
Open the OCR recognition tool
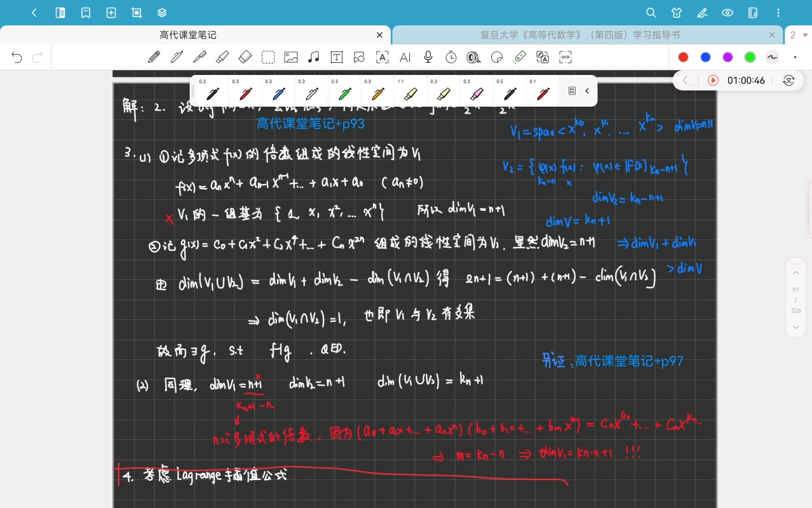point(565,57)
